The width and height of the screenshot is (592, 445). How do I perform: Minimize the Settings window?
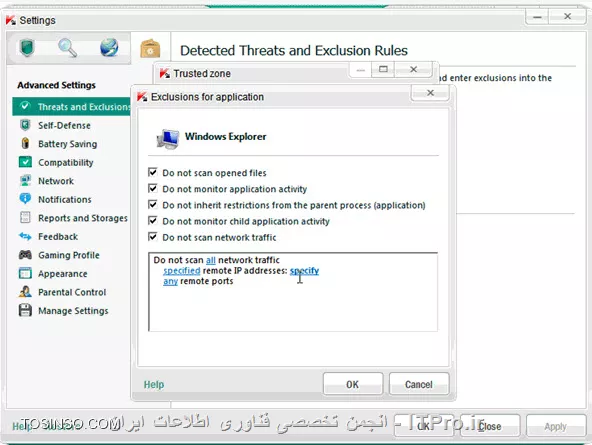click(x=538, y=17)
